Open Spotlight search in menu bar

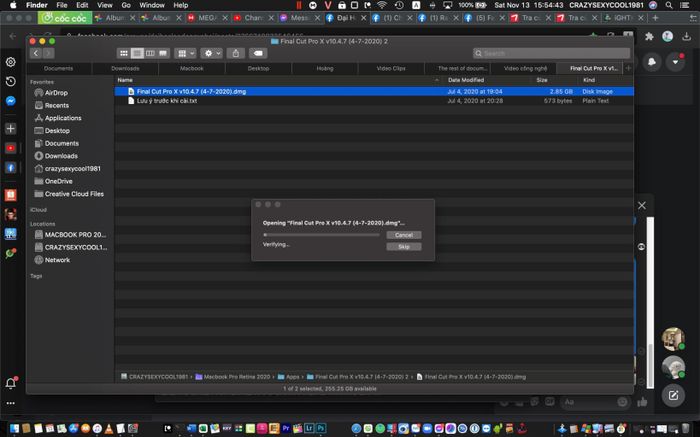point(669,5)
